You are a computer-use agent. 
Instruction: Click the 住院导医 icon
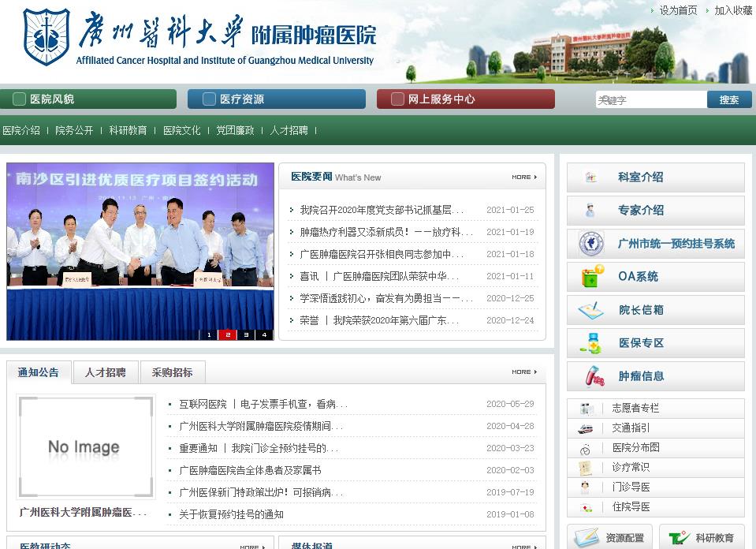click(586, 507)
